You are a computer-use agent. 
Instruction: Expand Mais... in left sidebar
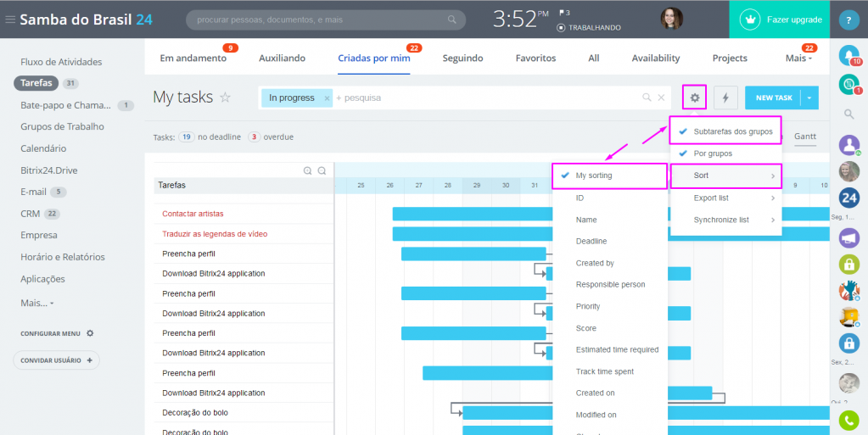(x=36, y=304)
